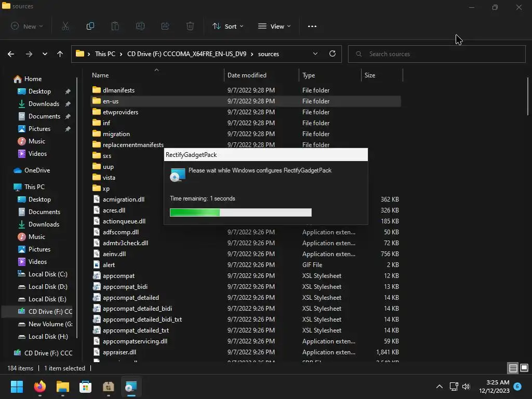Image resolution: width=532 pixels, height=399 pixels.
Task: Open the View dropdown menu
Action: [274, 26]
